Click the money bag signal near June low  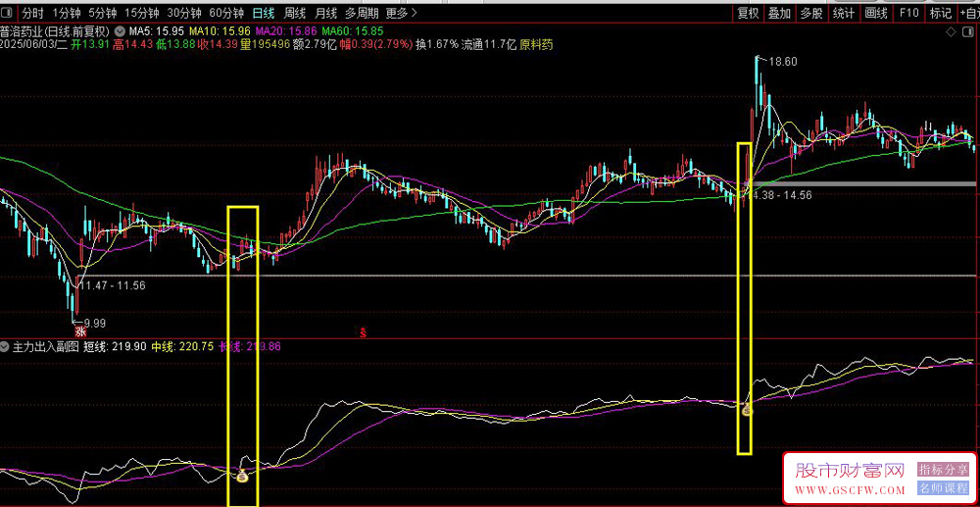point(242,477)
